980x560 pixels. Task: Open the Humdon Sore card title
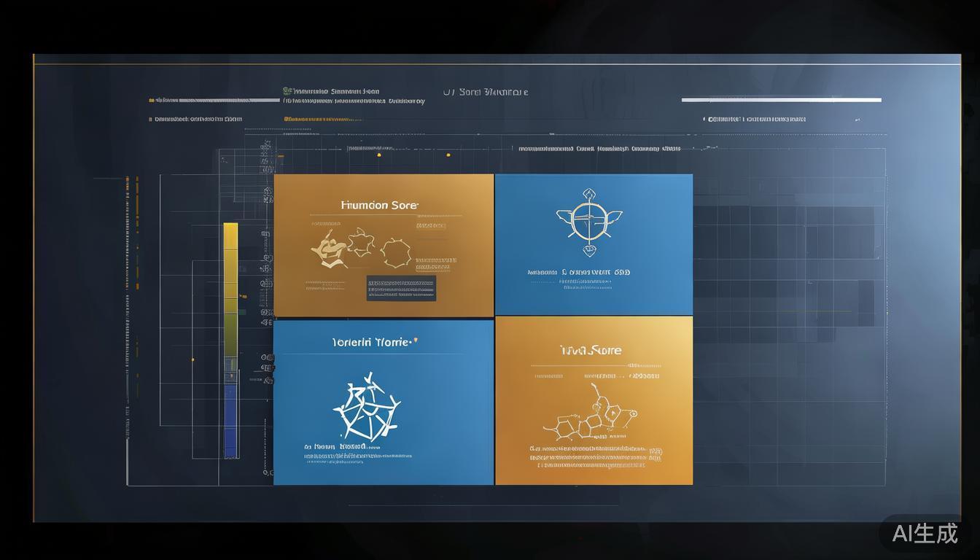pos(379,206)
